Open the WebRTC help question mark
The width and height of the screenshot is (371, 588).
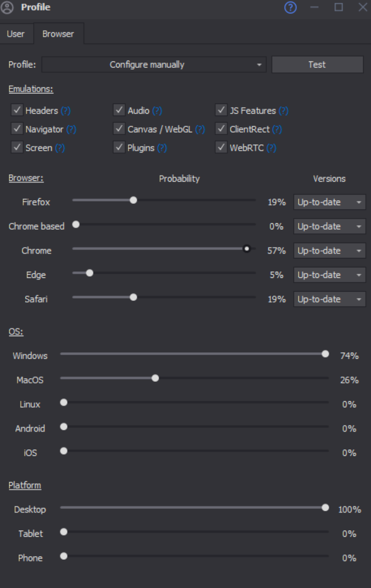click(272, 148)
